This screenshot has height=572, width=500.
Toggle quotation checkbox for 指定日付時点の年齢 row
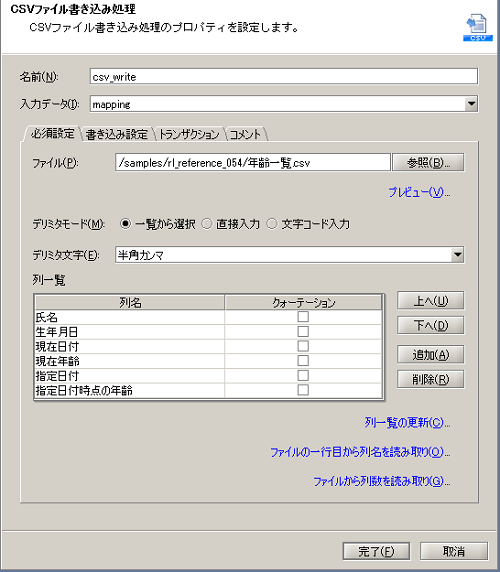[303, 390]
